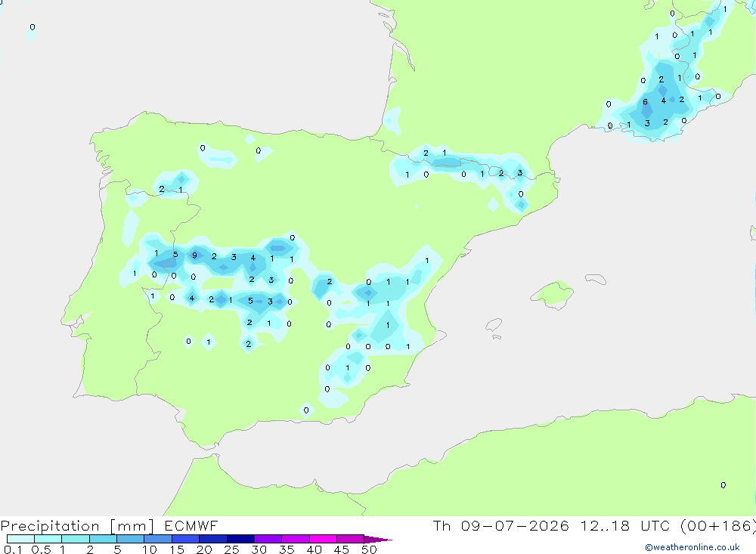Click the 0.1–0.5 mm palest cyan legend swatch

click(x=20, y=539)
